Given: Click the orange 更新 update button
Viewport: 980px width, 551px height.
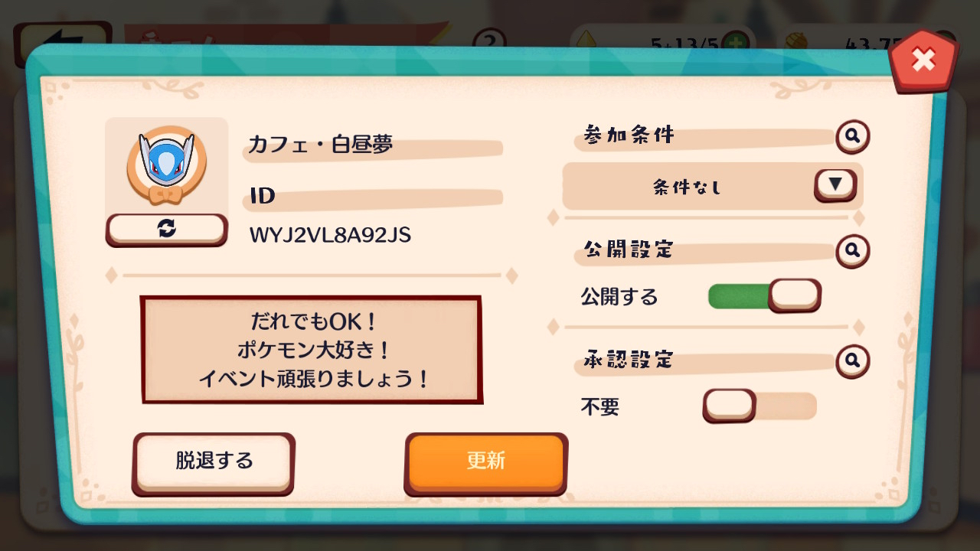Looking at the screenshot, I should pyautogui.click(x=485, y=461).
